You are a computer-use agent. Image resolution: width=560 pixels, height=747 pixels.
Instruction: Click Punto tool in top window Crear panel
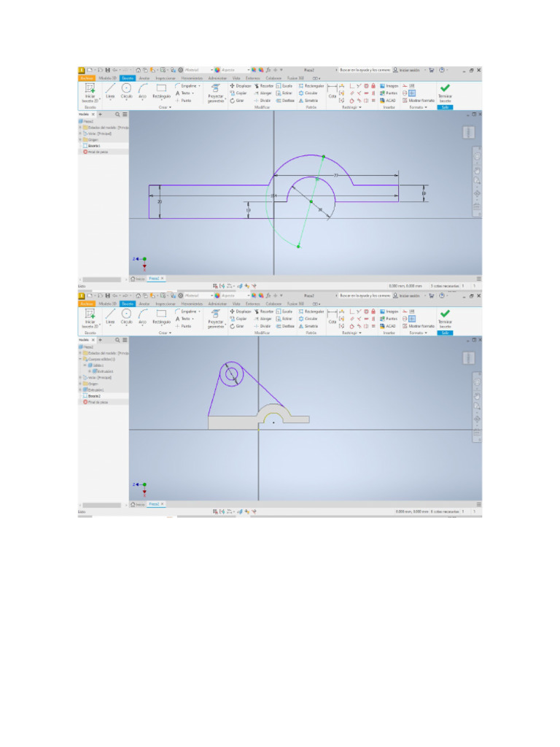(183, 101)
